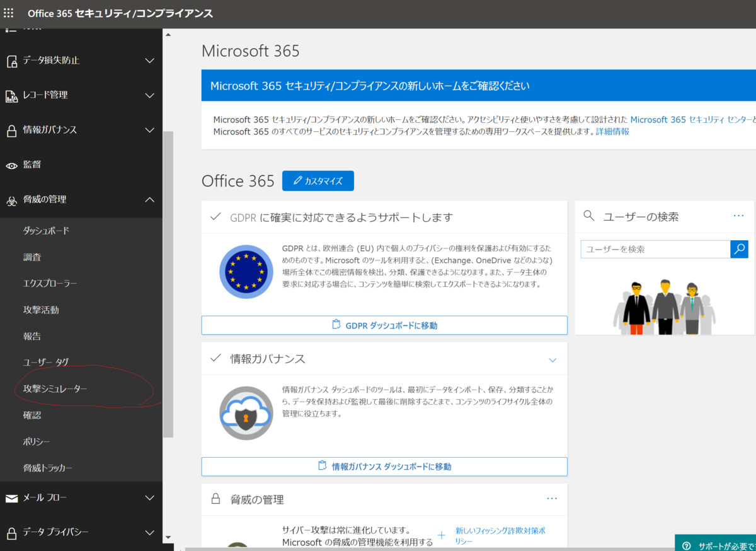Click the EU flag GDPR icon
Viewport: 756px width, 551px height.
246,272
